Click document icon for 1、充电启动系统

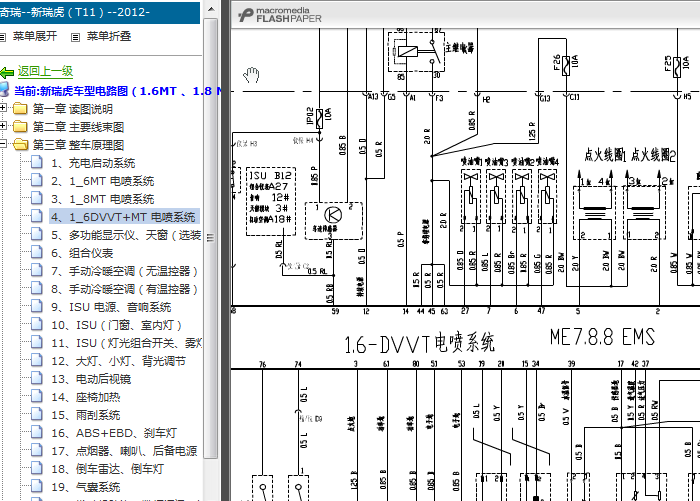click(x=37, y=162)
